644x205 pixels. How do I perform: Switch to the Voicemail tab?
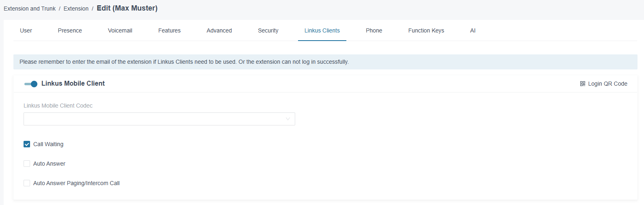point(120,30)
